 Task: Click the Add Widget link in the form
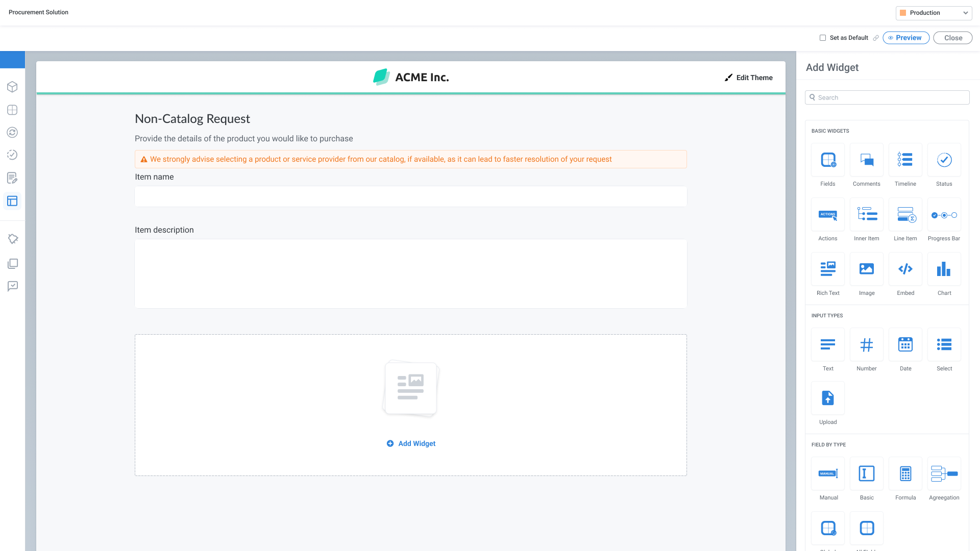click(x=411, y=443)
